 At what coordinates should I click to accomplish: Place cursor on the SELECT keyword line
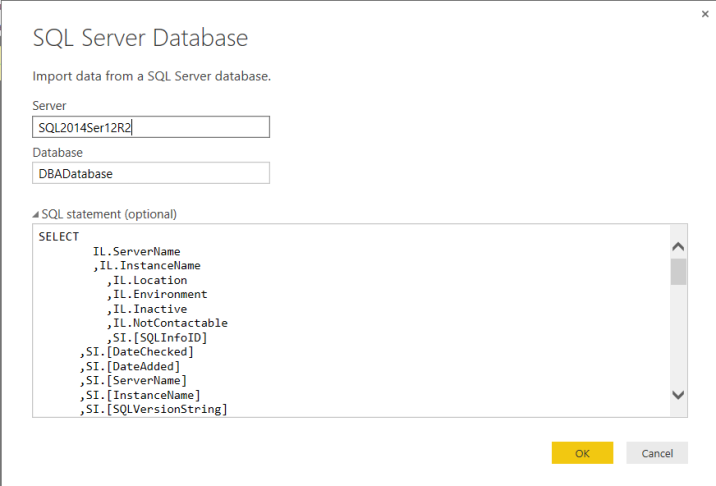click(x=58, y=237)
